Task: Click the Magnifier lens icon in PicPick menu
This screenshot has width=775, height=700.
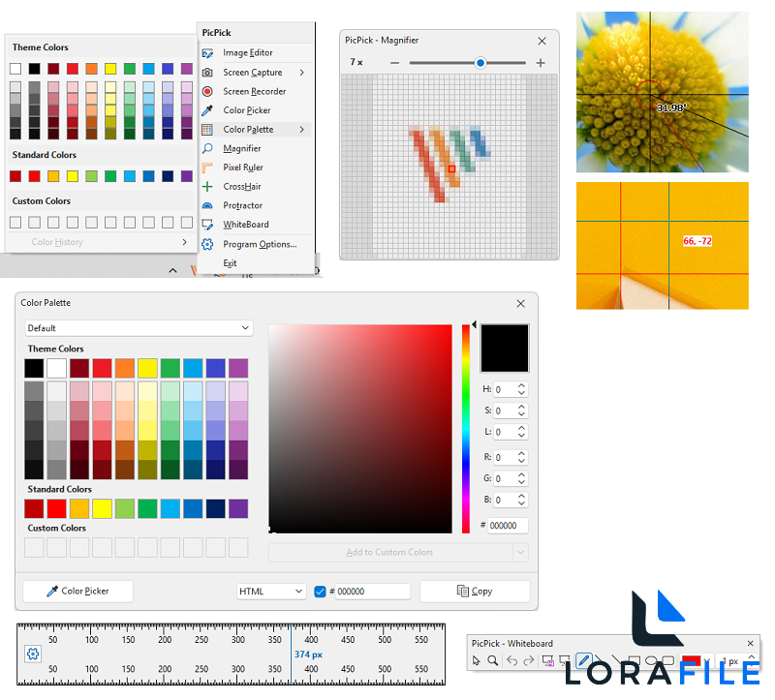Action: (207, 148)
